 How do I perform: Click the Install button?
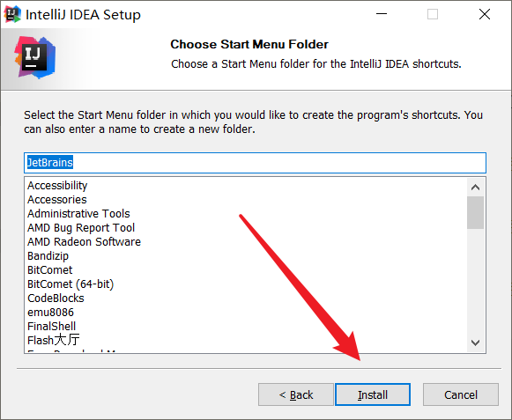click(x=373, y=394)
